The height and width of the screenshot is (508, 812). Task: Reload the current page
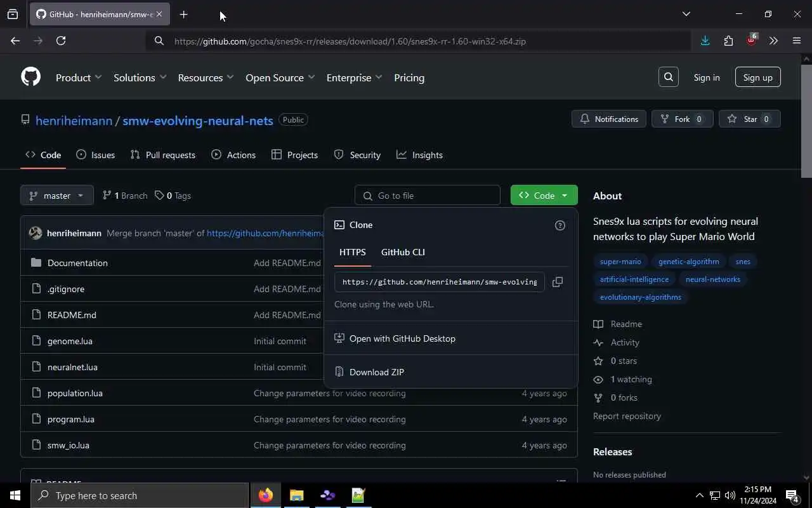click(x=61, y=41)
